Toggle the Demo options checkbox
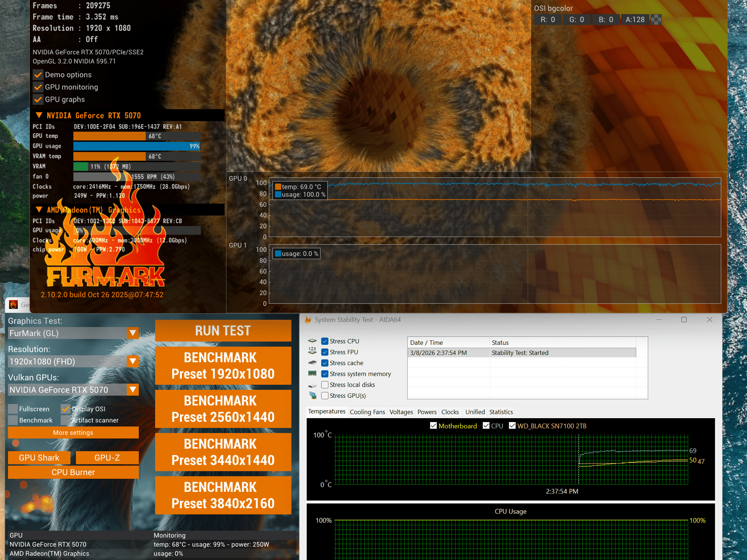This screenshot has width=747, height=560. tap(38, 75)
